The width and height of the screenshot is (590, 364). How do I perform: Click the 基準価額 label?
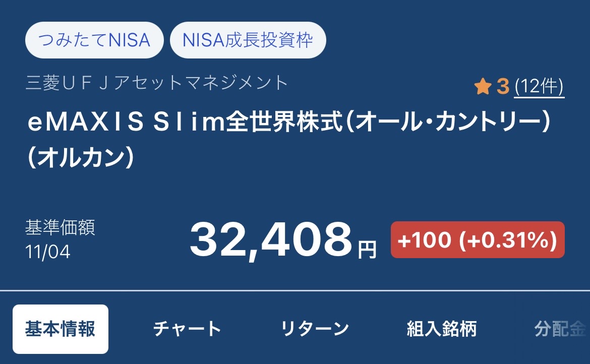[60, 228]
